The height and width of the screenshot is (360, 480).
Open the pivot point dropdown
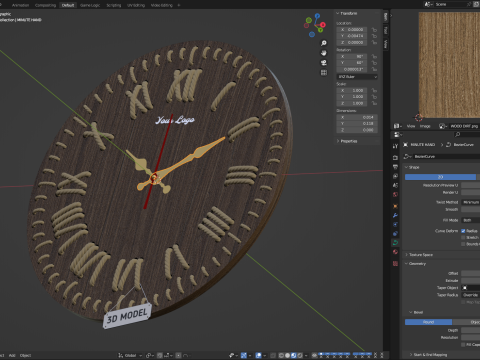point(150,355)
